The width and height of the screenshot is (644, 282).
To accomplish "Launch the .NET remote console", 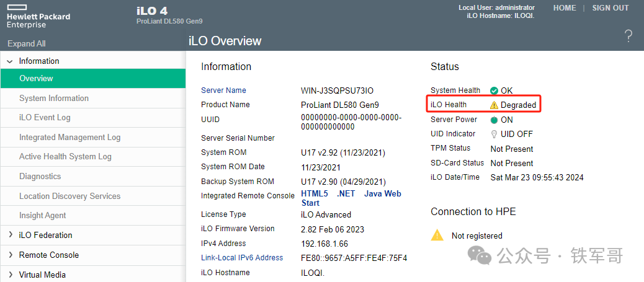I will click(x=346, y=194).
